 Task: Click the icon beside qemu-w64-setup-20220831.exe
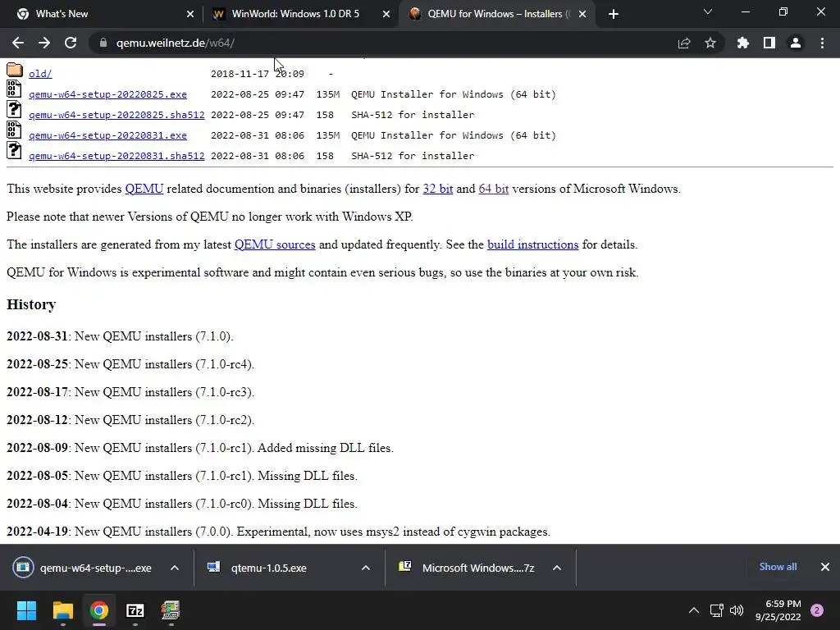pyautogui.click(x=14, y=130)
